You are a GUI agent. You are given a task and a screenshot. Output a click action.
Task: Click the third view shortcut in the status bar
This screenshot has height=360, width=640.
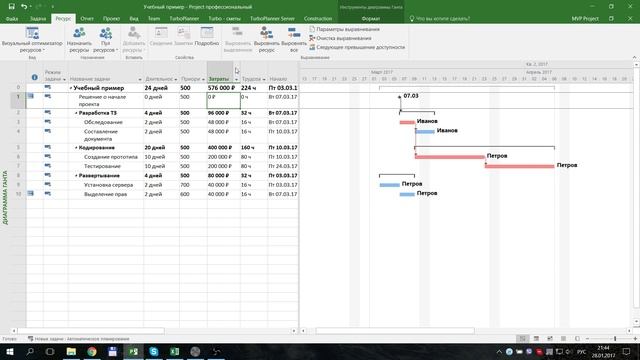(550, 339)
